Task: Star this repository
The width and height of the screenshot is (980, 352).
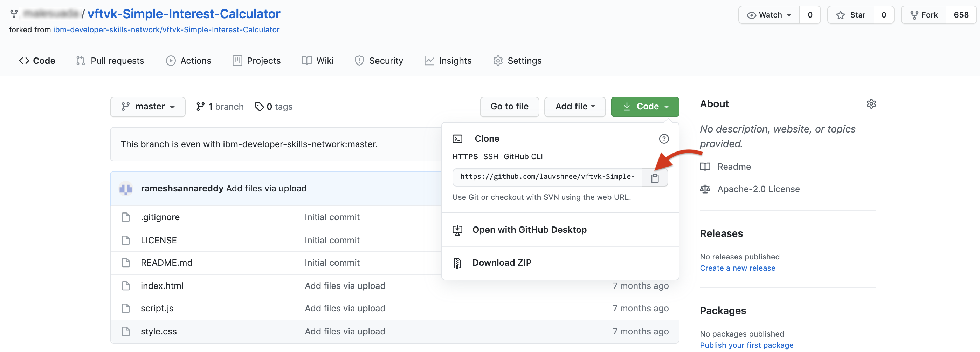Action: pyautogui.click(x=850, y=15)
